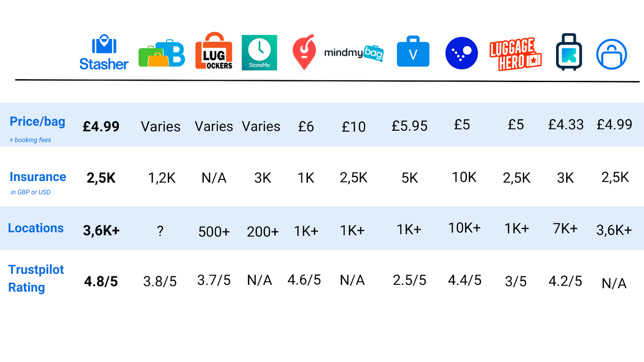Click the Price/bag row label

[37, 121]
